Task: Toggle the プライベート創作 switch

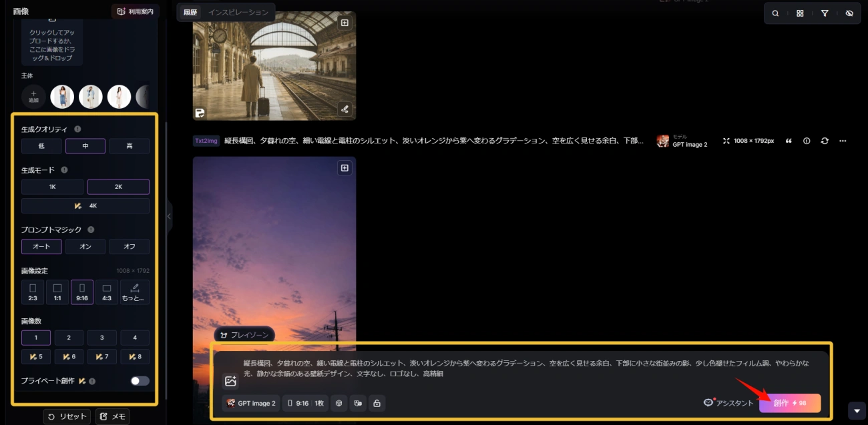Action: (140, 381)
